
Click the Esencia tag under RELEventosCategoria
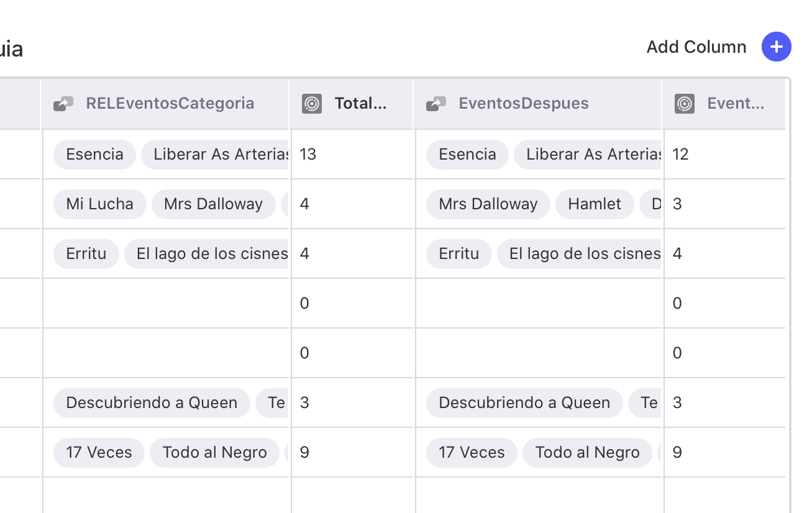[94, 155]
